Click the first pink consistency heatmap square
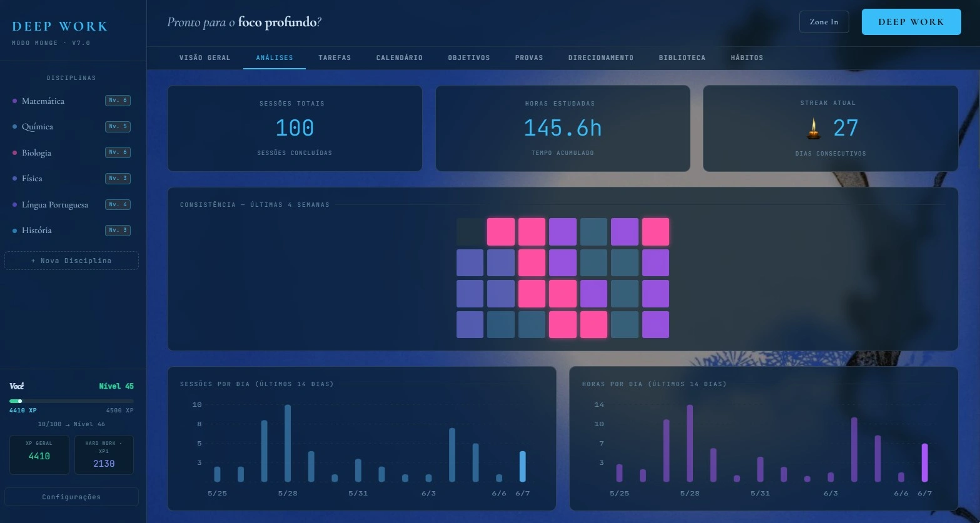Viewport: 980px width, 523px height. tap(501, 232)
